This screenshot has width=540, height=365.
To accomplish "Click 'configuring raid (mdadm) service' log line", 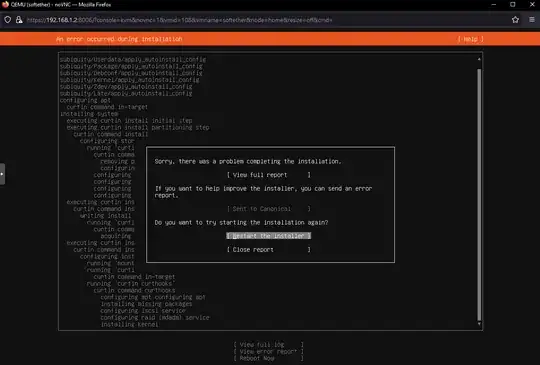I will pyautogui.click(x=155, y=317).
